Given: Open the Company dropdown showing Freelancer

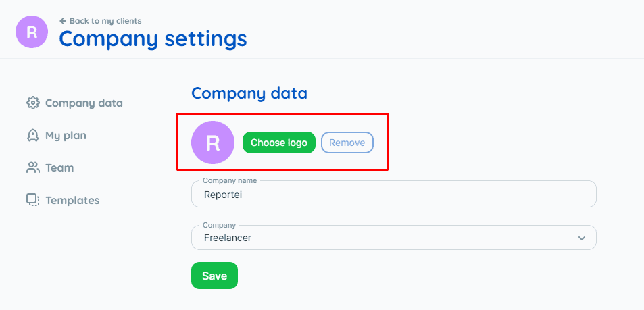Looking at the screenshot, I should coord(393,237).
